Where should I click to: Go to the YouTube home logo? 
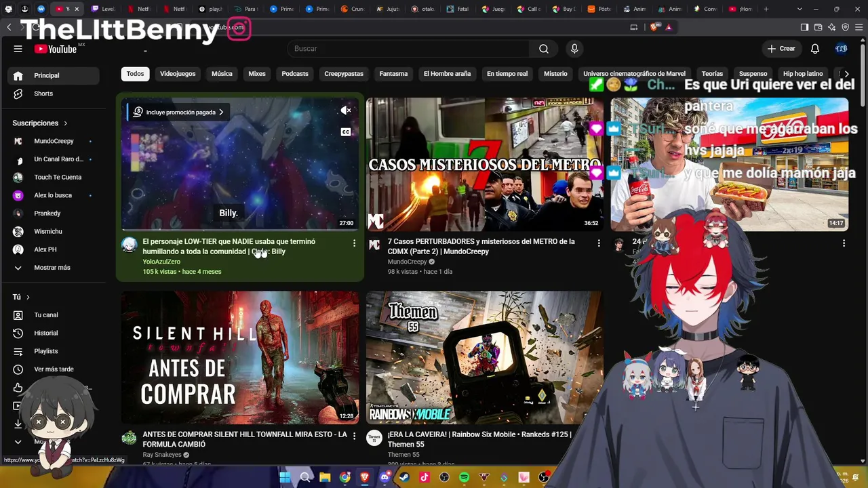tap(56, 49)
